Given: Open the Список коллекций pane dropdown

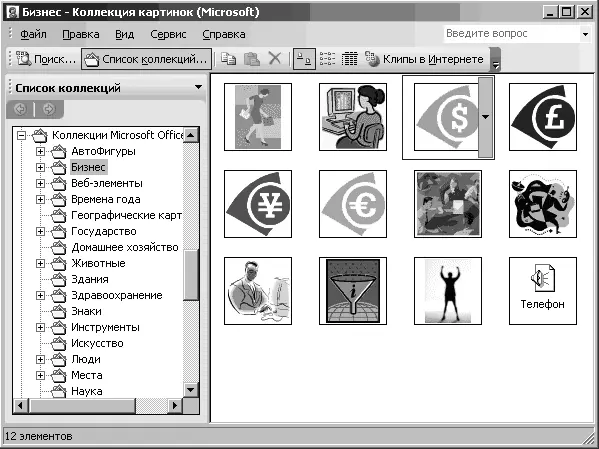Looking at the screenshot, I should (198, 87).
